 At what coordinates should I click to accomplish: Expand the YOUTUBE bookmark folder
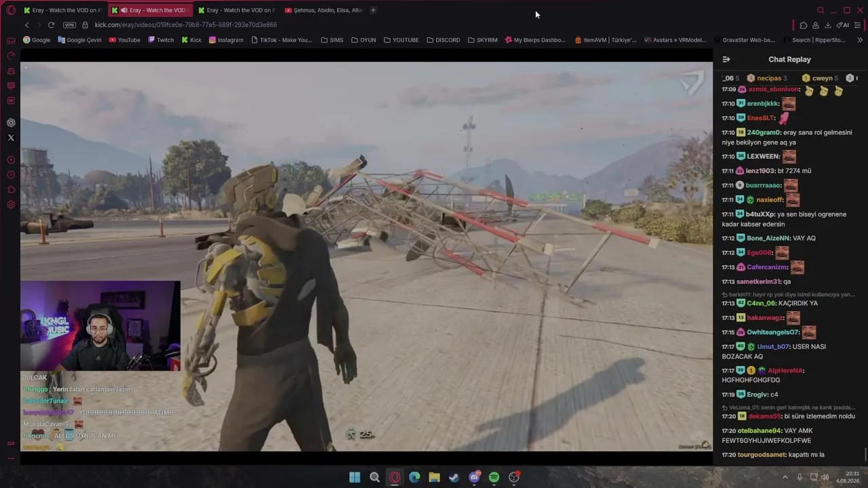coord(401,40)
